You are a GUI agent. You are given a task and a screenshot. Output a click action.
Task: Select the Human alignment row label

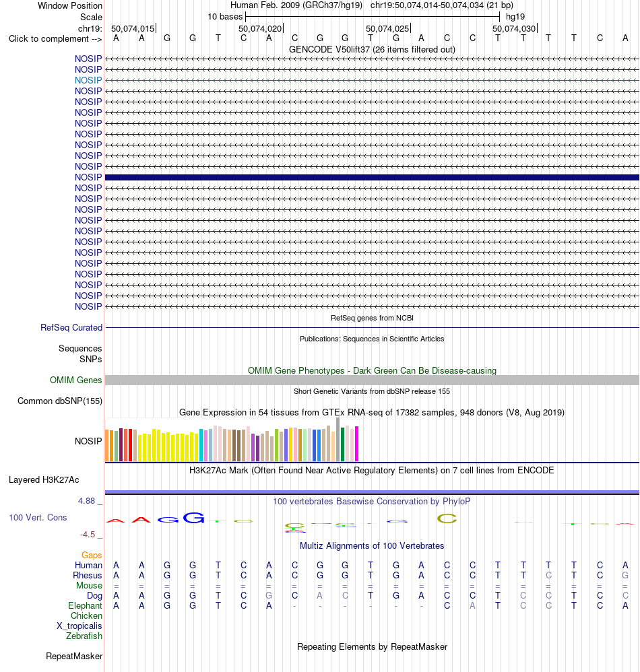(88, 566)
